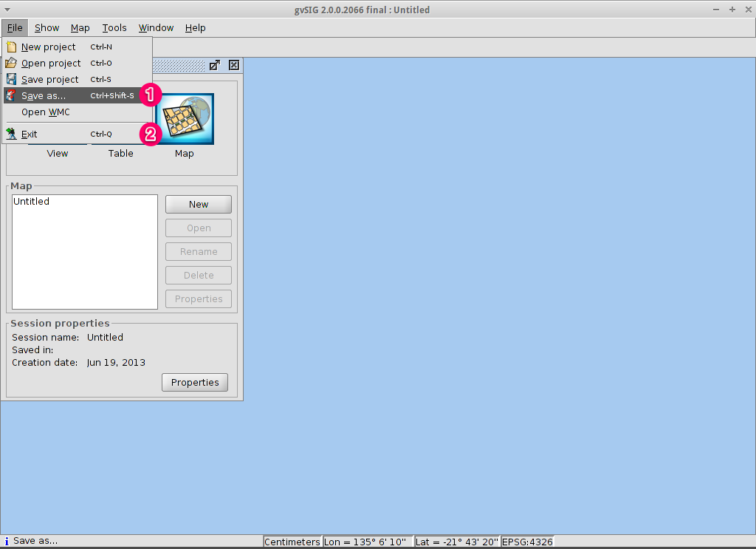
Task: Click the gvSIG 2.0.0.2066 window title
Action: 362,10
